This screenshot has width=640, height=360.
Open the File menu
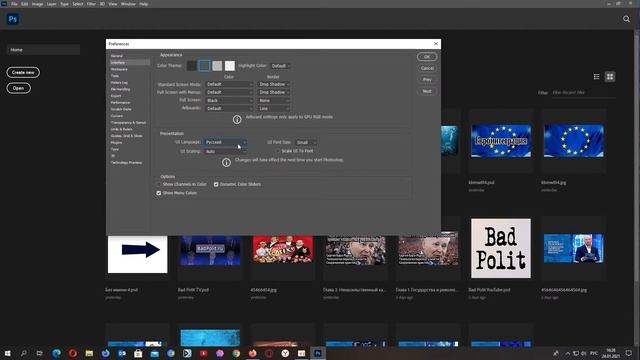(14, 4)
